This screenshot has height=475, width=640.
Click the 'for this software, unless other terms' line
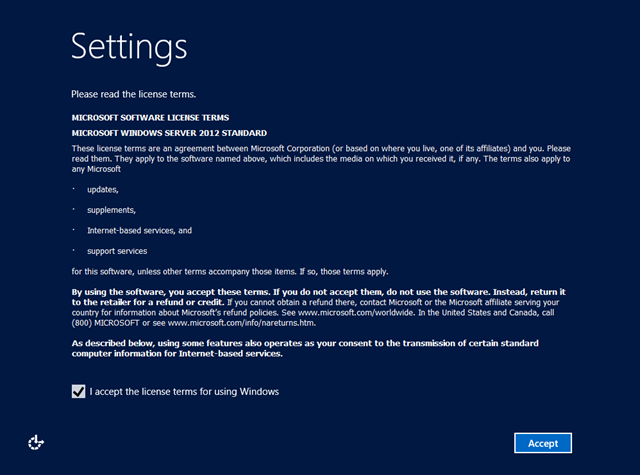pyautogui.click(x=230, y=272)
